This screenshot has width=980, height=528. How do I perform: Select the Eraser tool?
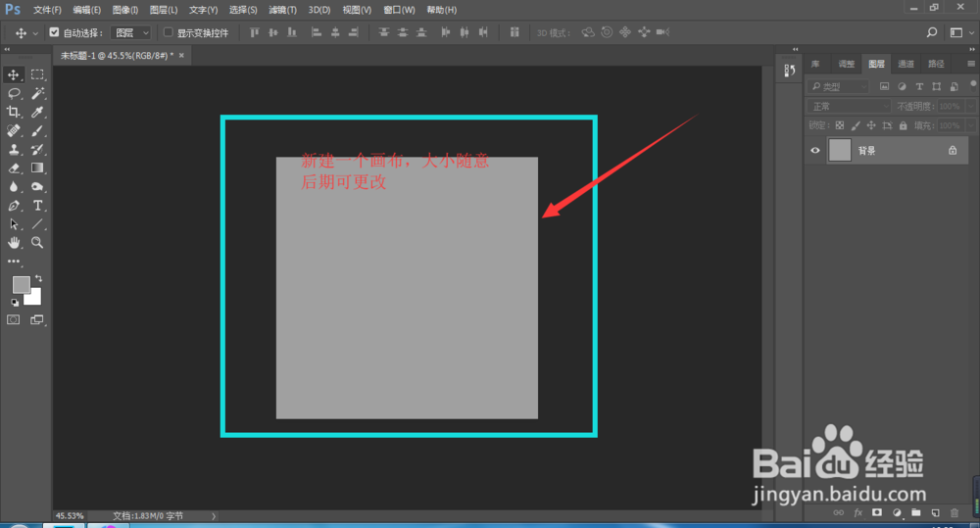[x=13, y=168]
